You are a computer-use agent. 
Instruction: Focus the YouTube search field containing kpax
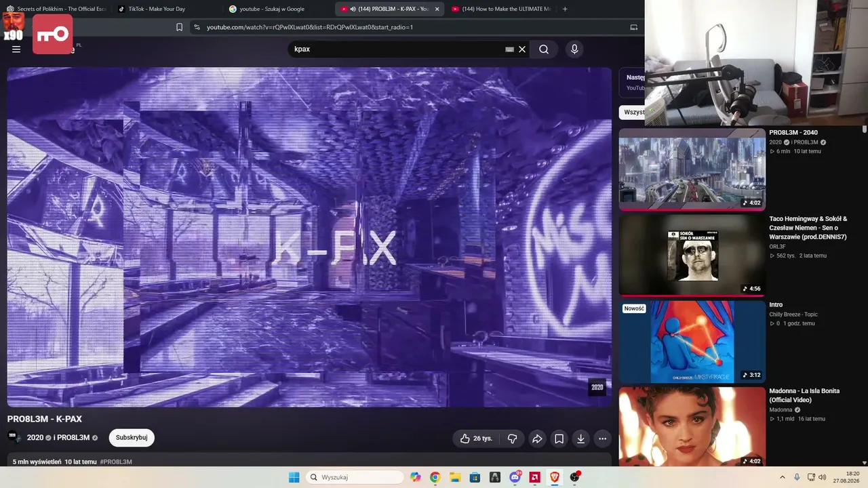tap(398, 49)
